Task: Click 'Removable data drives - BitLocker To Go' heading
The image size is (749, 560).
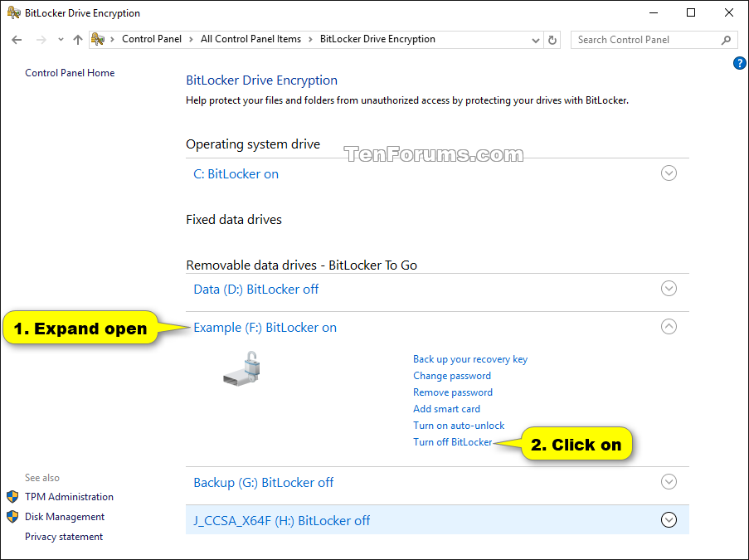Action: [x=301, y=265]
